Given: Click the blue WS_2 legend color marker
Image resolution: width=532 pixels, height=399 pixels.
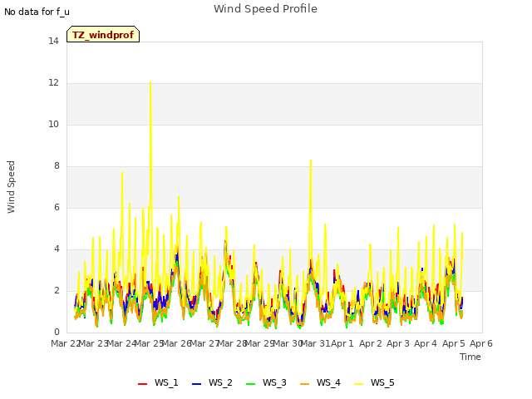Looking at the screenshot, I should [x=197, y=384].
